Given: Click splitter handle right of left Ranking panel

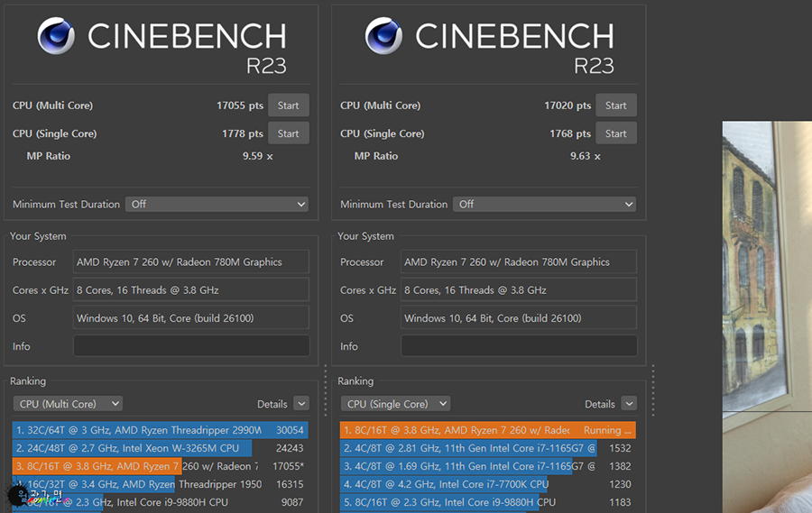Looking at the screenshot, I should (325, 390).
